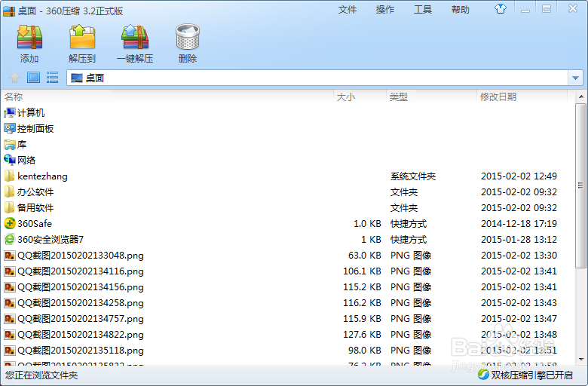Select the 办公软件 folder icon
This screenshot has width=588, height=386.
pyautogui.click(x=10, y=192)
